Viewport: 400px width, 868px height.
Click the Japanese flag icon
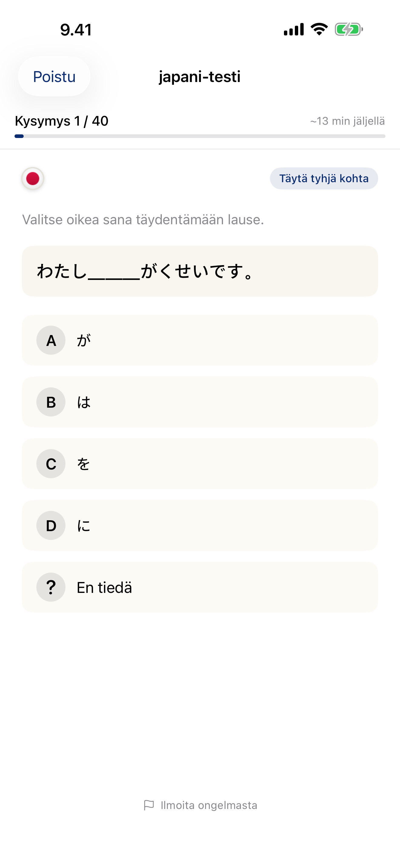[32, 179]
